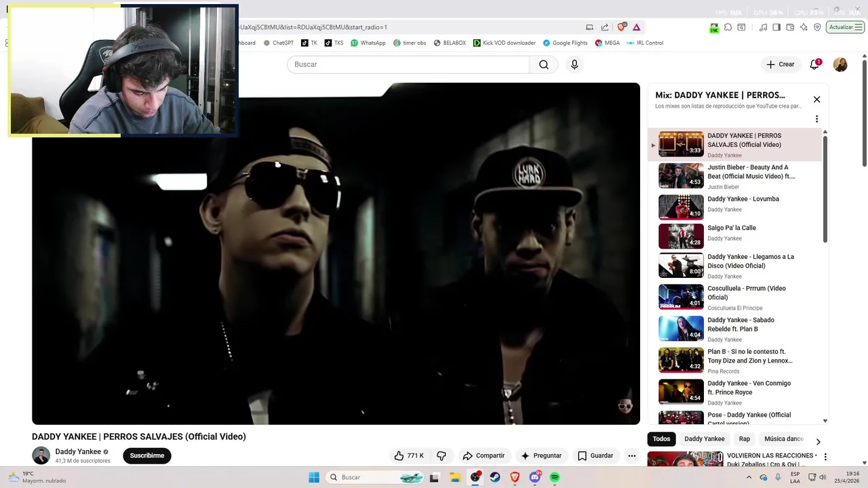Viewport: 868px width, 488px height.
Task: Open the BELABOX bookmark
Action: 450,43
